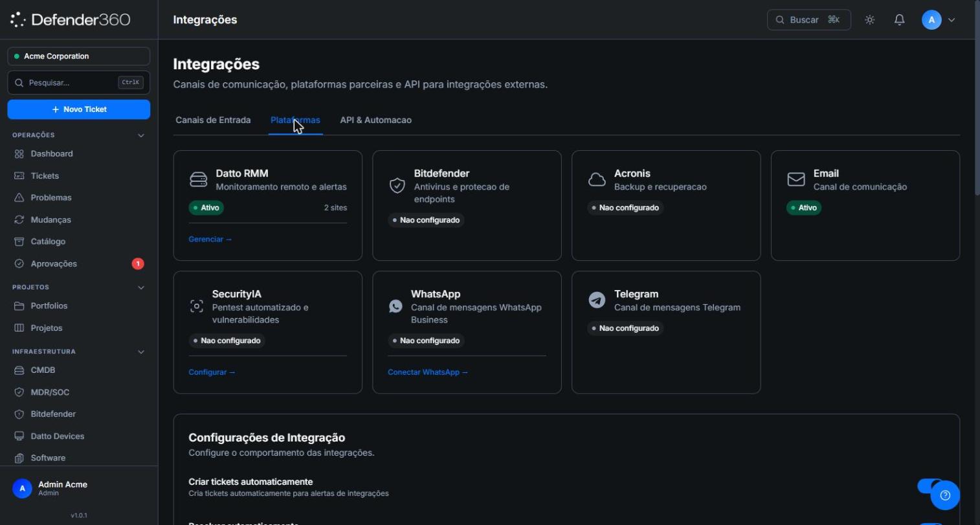Click the Projetos board icon
The image size is (980, 525).
coord(19,328)
